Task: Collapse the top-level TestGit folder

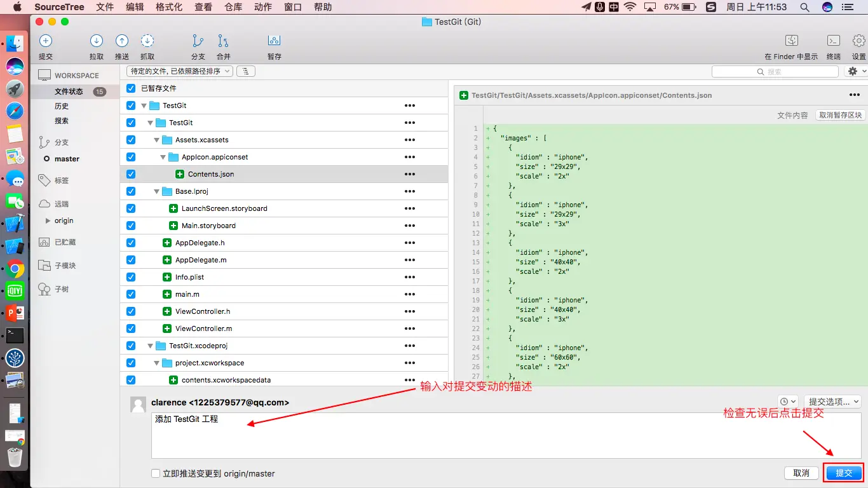Action: point(144,106)
